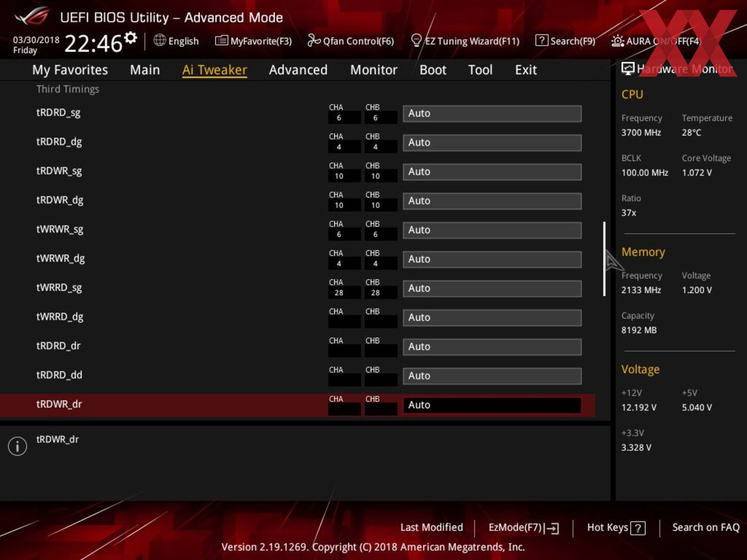Screen dimensions: 747x560
Task: Open the date and time settings gear
Action: click(x=130, y=38)
